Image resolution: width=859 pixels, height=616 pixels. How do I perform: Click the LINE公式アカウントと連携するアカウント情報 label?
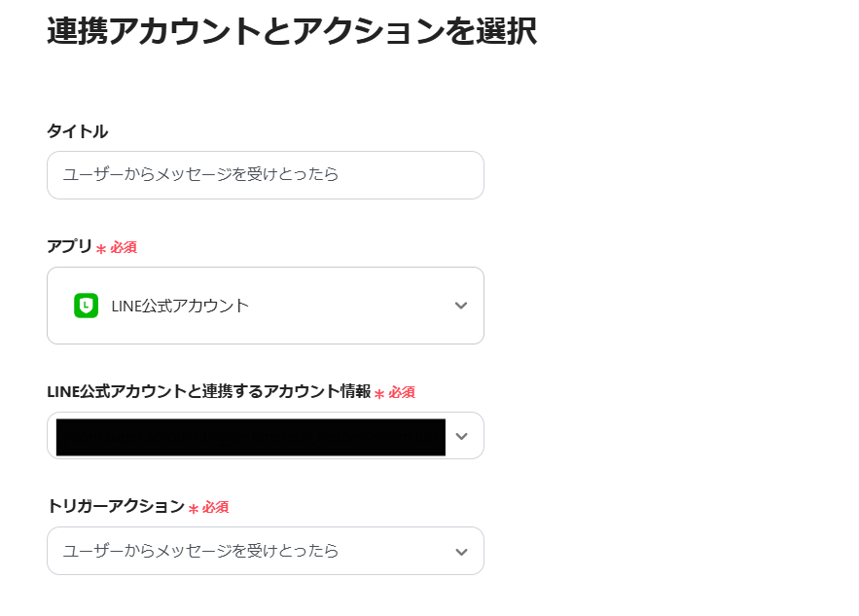[x=208, y=391]
